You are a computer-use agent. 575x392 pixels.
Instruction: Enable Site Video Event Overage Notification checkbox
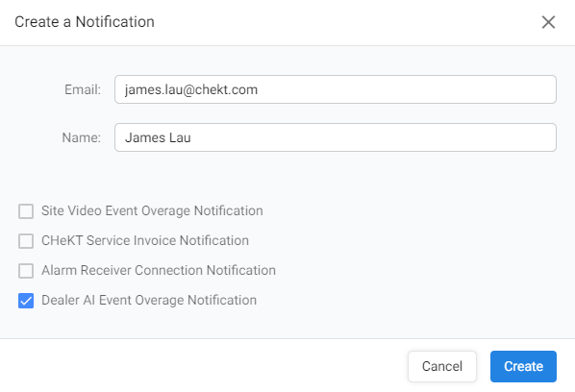coord(26,211)
